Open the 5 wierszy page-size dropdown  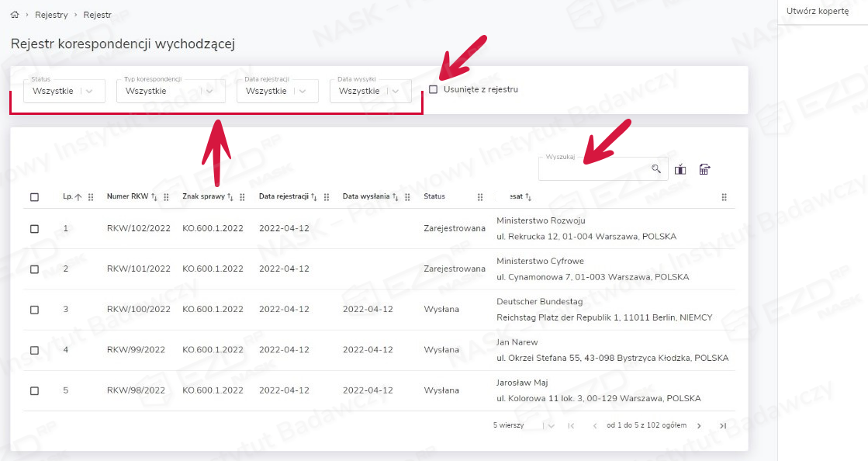[549, 426]
